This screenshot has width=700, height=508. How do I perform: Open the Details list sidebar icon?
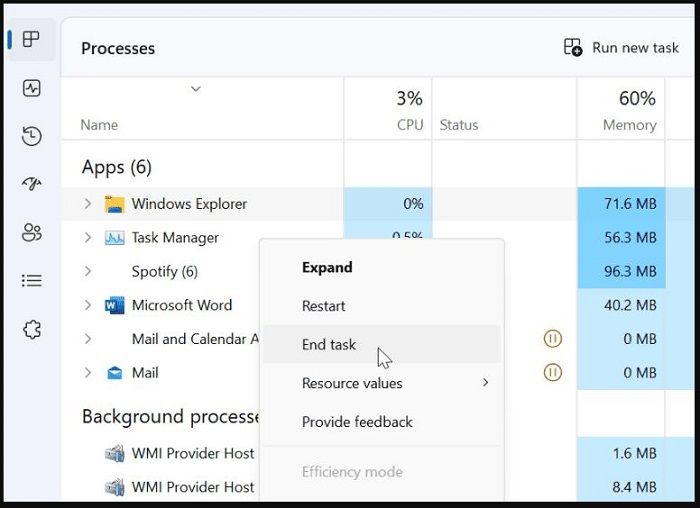coord(31,281)
